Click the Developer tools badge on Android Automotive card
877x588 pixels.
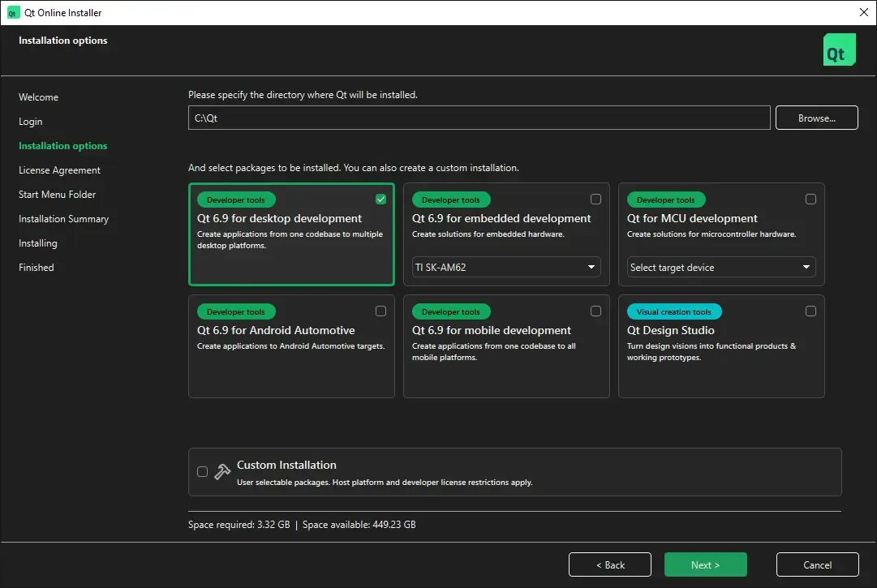coord(235,311)
